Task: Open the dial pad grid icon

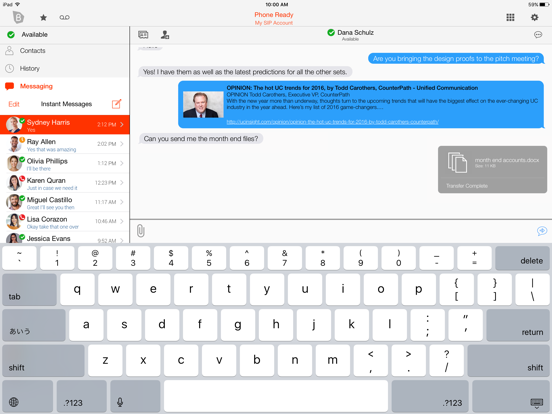Action: pos(510,17)
